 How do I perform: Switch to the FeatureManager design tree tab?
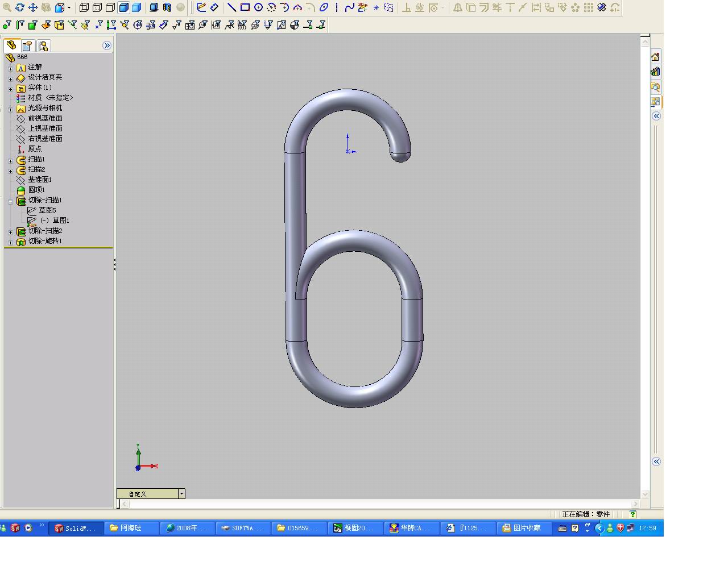(11, 45)
